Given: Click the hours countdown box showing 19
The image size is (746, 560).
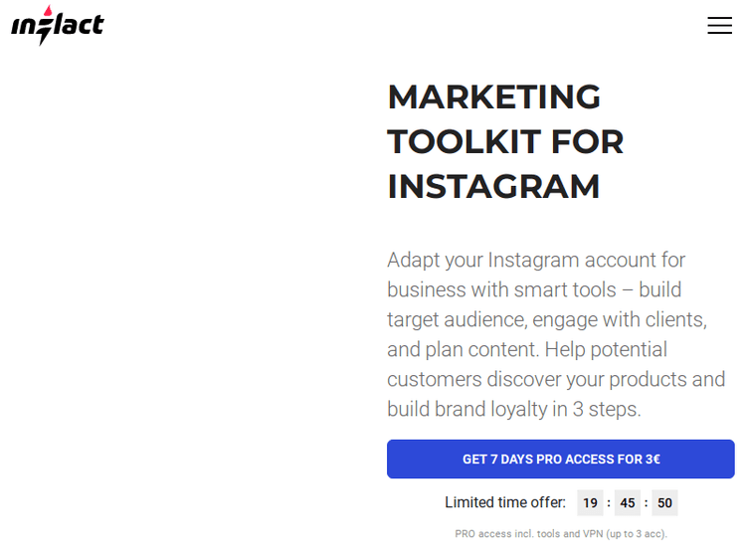Looking at the screenshot, I should pyautogui.click(x=591, y=503).
